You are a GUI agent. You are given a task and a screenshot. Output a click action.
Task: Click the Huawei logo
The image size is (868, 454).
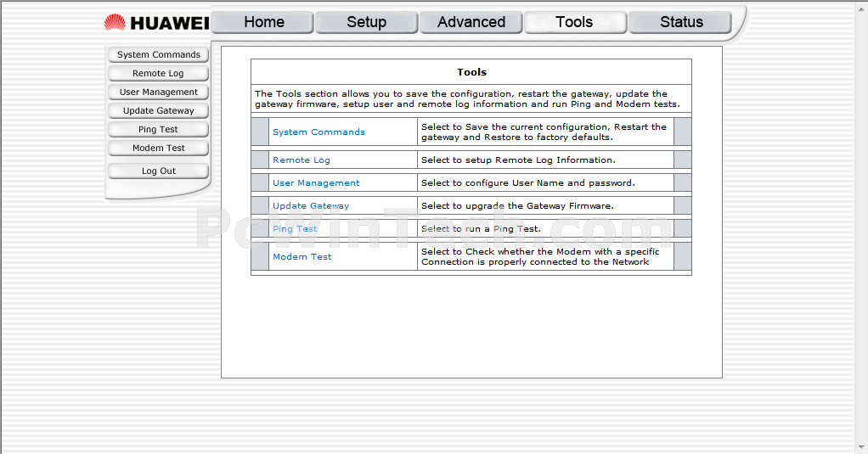[x=156, y=23]
